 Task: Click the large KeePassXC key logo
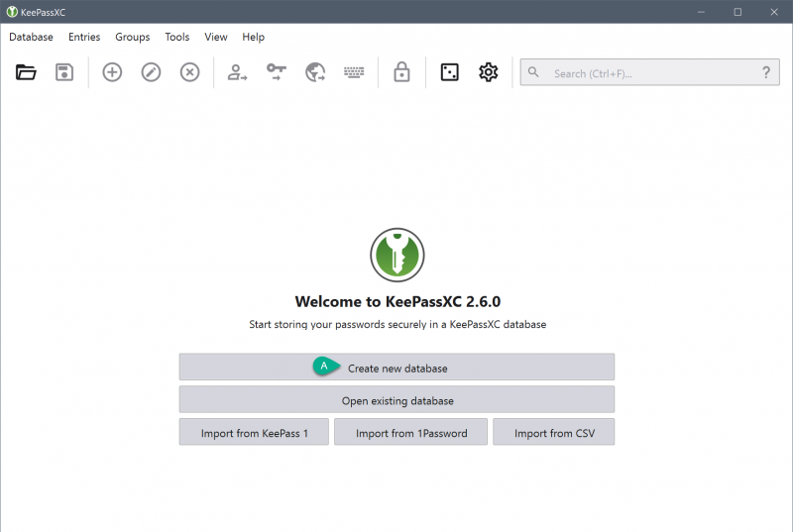click(397, 255)
